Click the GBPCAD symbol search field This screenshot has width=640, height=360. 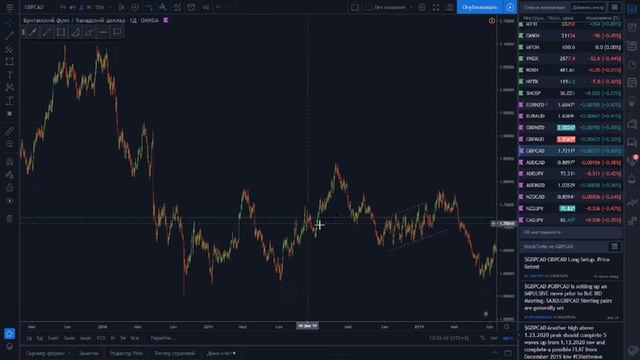coord(34,7)
